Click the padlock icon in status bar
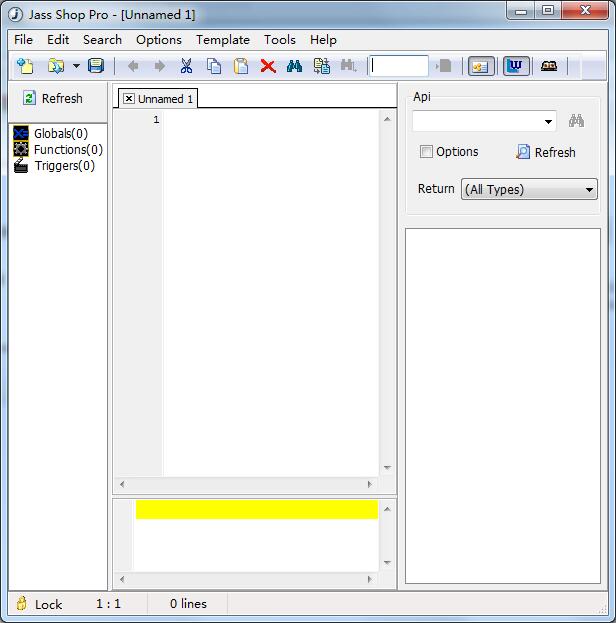The image size is (616, 623). [x=21, y=603]
